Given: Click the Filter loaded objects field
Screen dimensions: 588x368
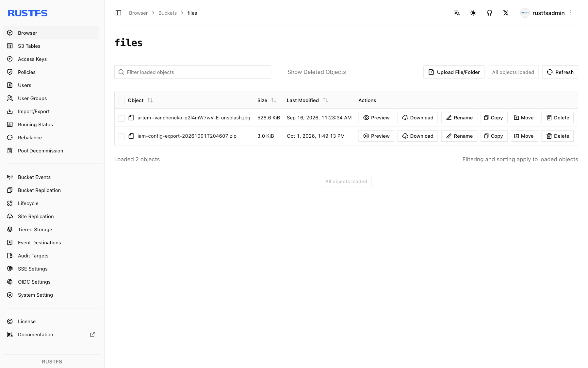Looking at the screenshot, I should 193,72.
